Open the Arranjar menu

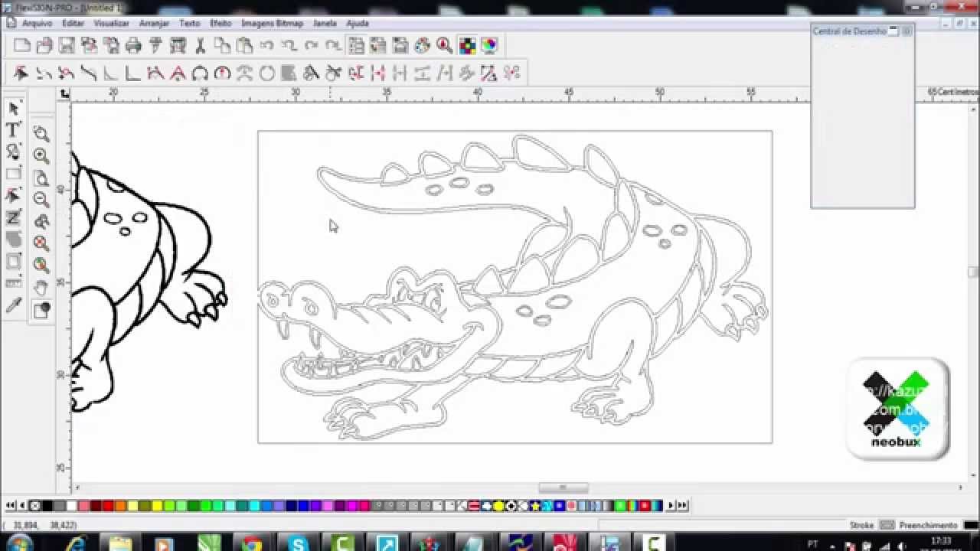pyautogui.click(x=154, y=23)
